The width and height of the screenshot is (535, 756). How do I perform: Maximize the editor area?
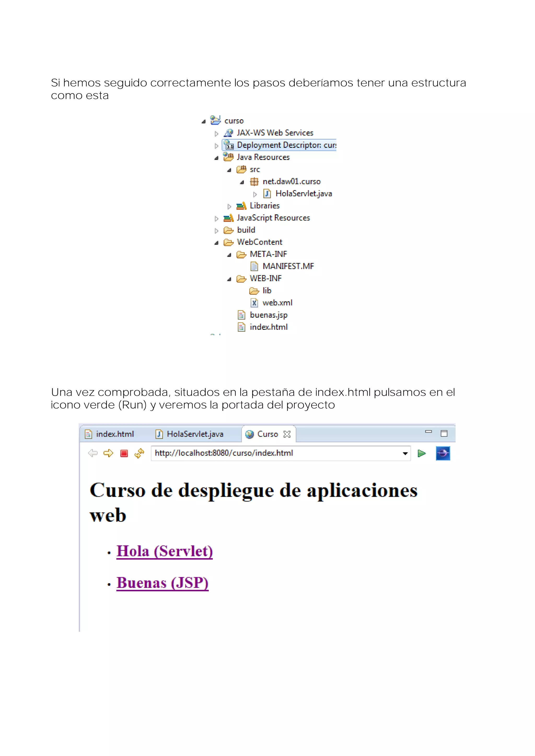click(x=444, y=434)
